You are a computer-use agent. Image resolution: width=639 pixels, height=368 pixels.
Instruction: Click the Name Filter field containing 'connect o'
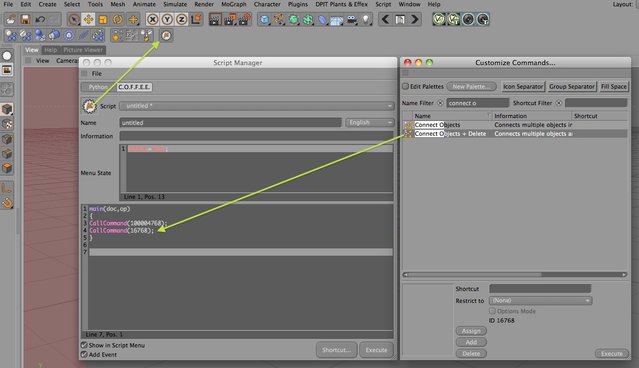[x=478, y=103]
